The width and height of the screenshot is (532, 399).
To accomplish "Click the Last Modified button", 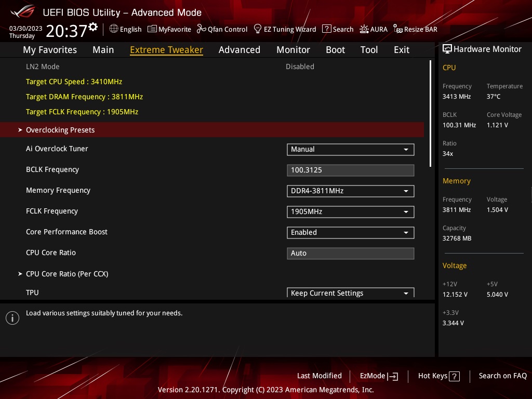I will click(320, 376).
